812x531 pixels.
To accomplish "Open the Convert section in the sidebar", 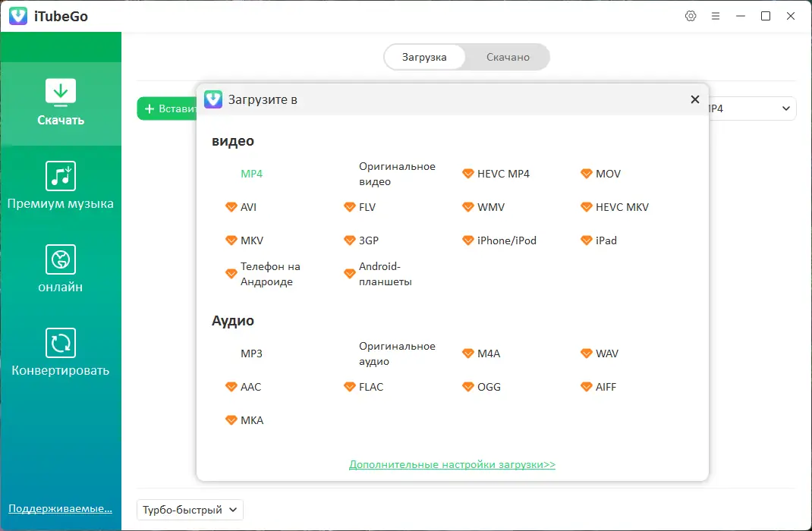I will [61, 353].
